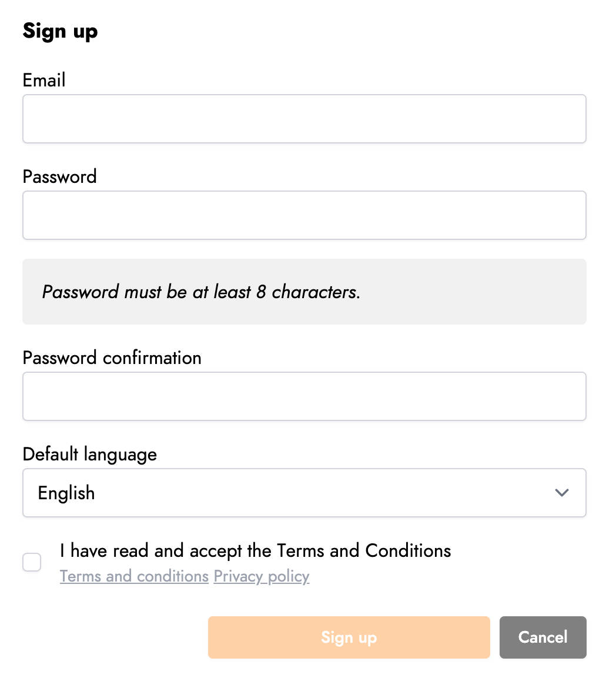
Task: Click the chevron arrow in language selector
Action: tap(561, 492)
